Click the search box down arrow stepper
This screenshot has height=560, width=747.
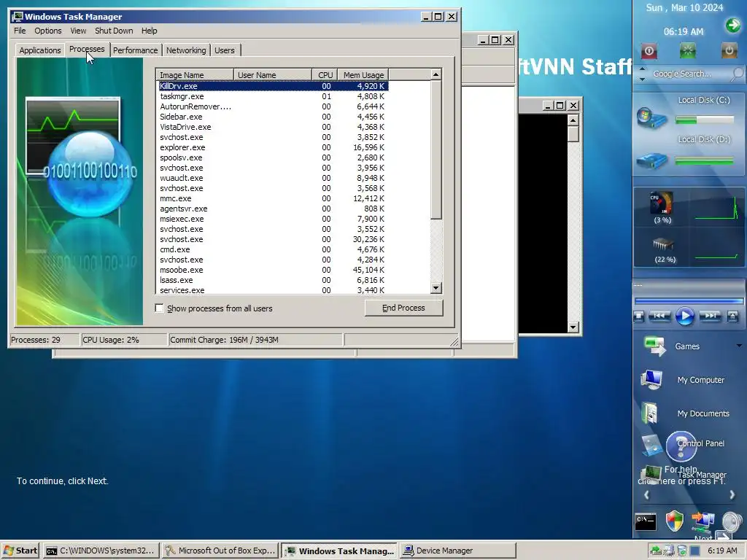tap(642, 79)
